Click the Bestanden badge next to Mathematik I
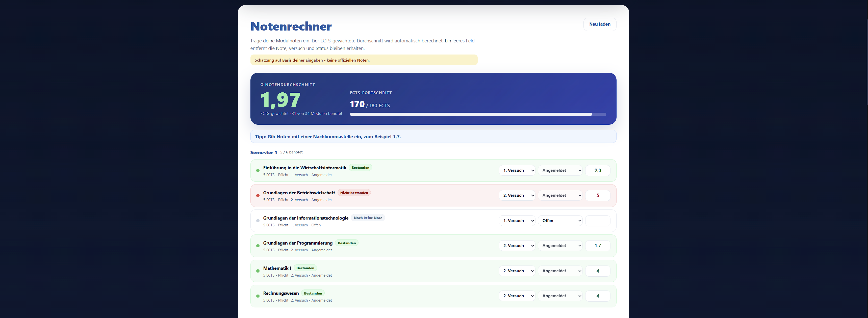868x318 pixels. (305, 268)
